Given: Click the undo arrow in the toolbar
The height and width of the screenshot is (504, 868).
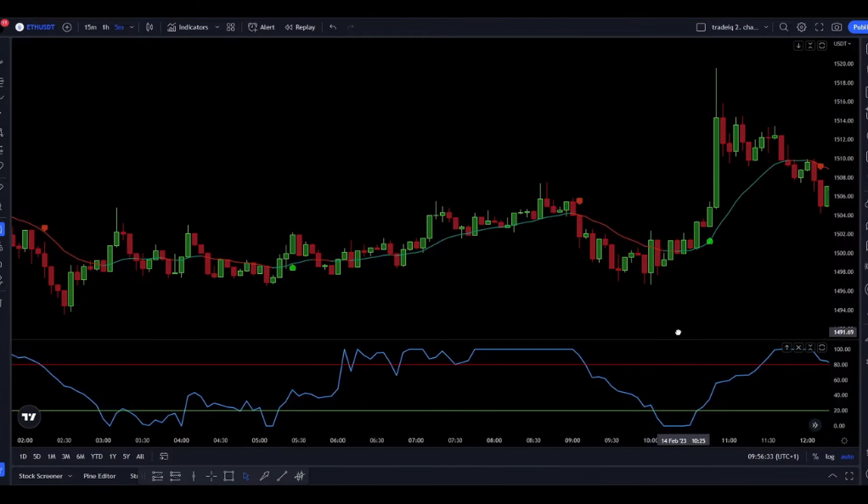Looking at the screenshot, I should (333, 26).
